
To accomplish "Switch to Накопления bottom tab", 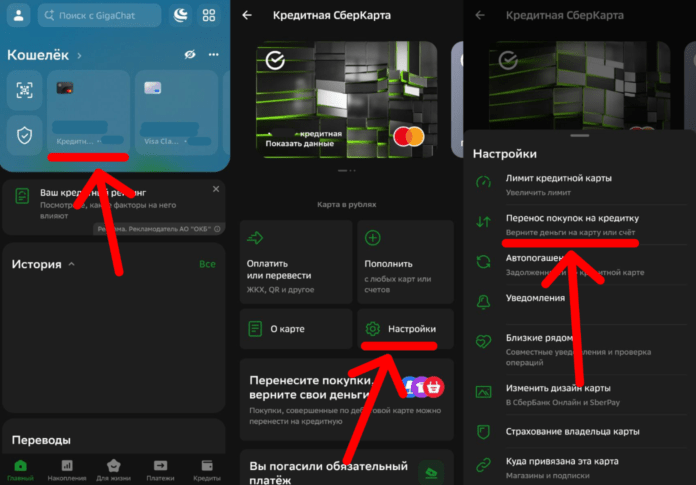I will pos(67,470).
